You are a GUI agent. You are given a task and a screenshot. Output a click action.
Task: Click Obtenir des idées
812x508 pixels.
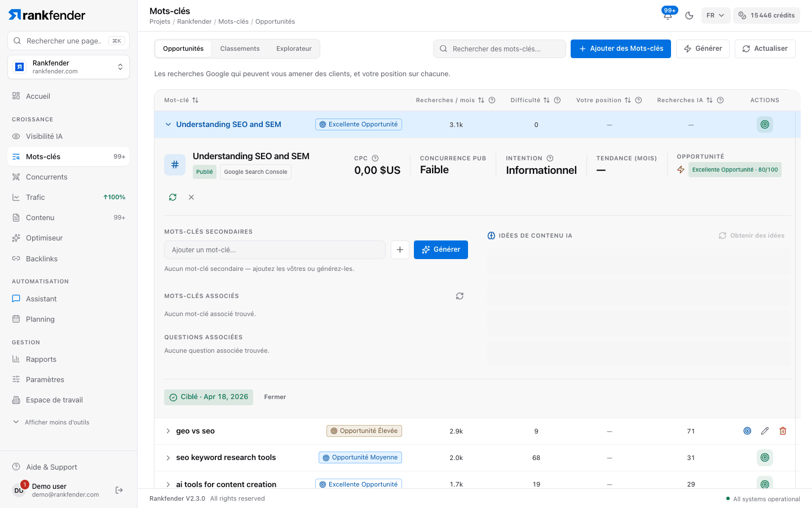[752, 235]
